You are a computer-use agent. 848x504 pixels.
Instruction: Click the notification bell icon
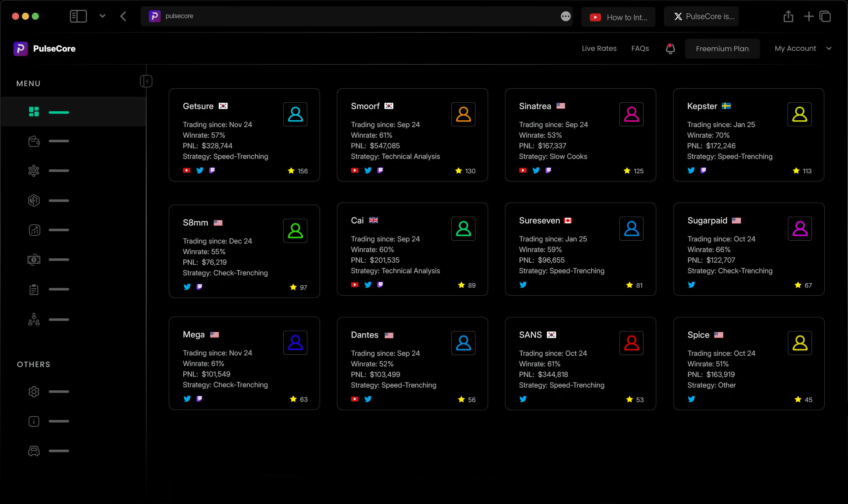tap(670, 48)
